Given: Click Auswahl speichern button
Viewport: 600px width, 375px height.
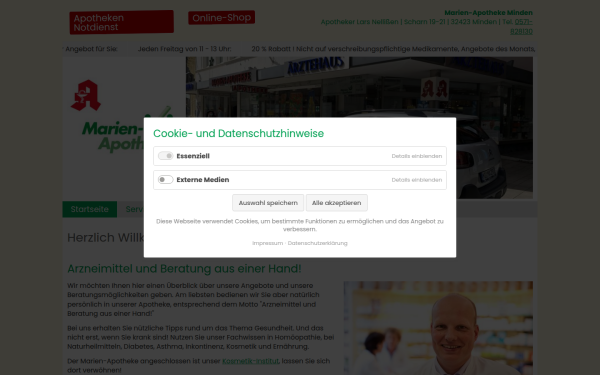Looking at the screenshot, I should pyautogui.click(x=268, y=203).
